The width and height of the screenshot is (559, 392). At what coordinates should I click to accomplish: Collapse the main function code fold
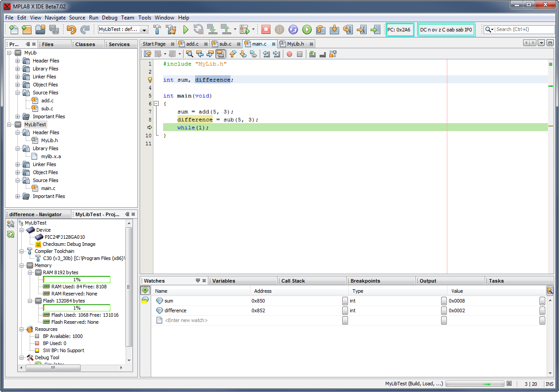coord(156,104)
